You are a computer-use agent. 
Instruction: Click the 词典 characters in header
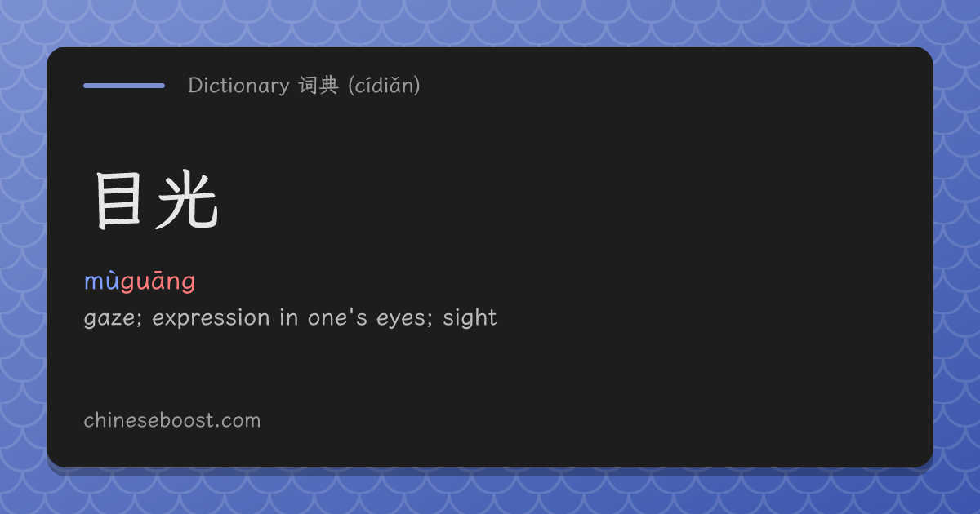[x=318, y=86]
